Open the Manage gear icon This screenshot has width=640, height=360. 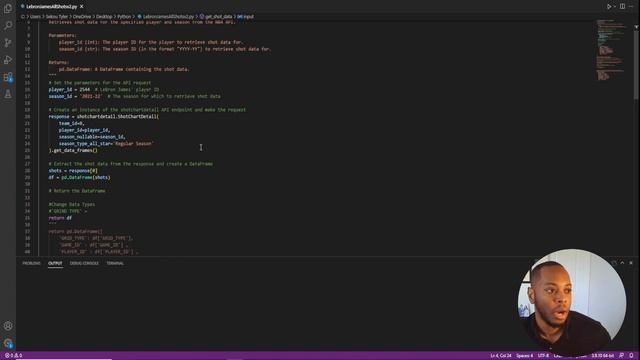[8, 343]
